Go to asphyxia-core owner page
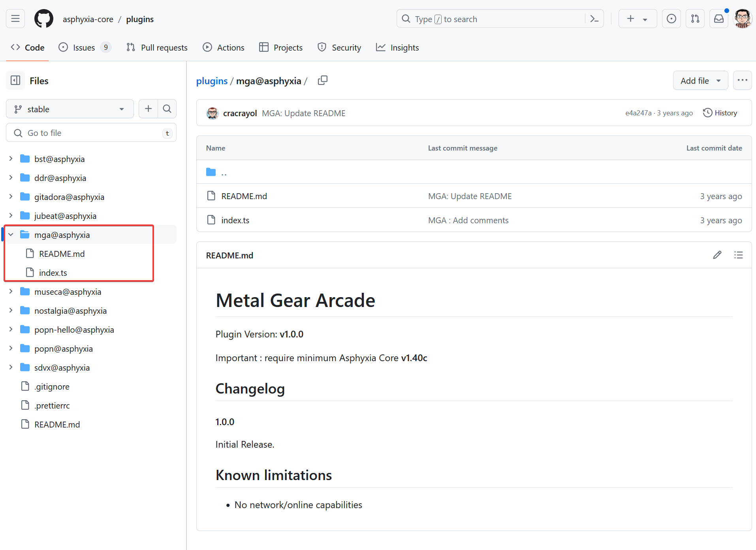The height and width of the screenshot is (550, 756). 88,19
